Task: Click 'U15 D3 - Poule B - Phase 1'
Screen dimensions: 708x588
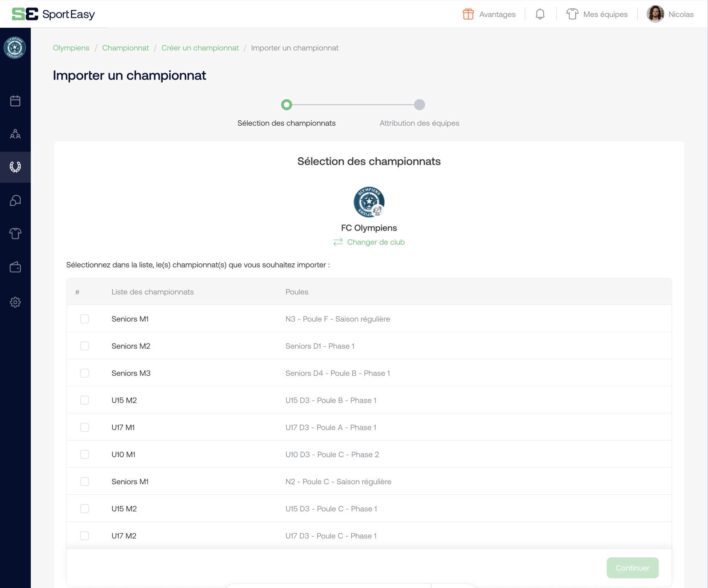Action: (331, 400)
